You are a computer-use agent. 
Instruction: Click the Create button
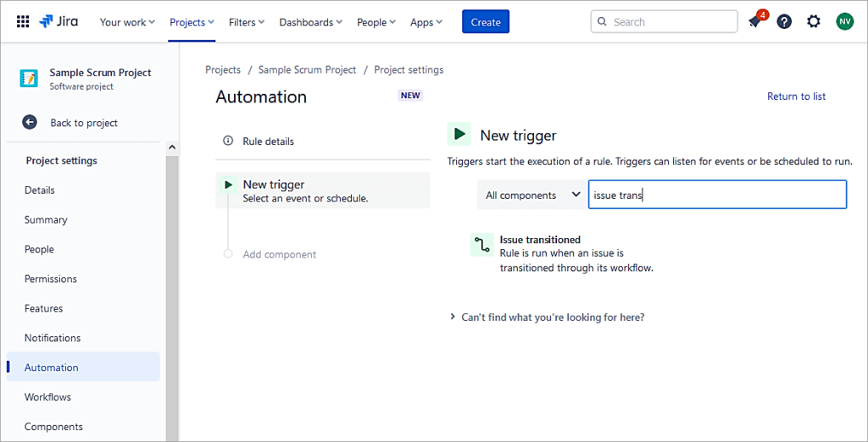[x=486, y=22]
